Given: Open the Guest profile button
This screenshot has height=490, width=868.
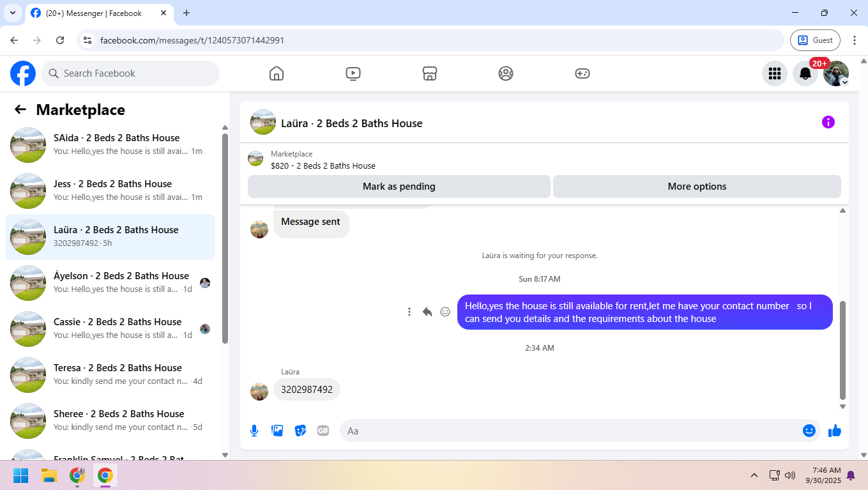Looking at the screenshot, I should tap(815, 40).
